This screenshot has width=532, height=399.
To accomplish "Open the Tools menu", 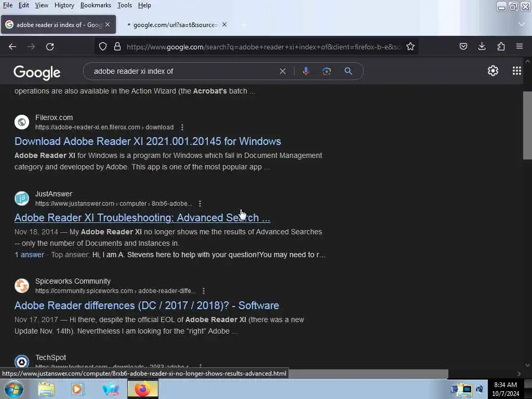I will point(125,5).
